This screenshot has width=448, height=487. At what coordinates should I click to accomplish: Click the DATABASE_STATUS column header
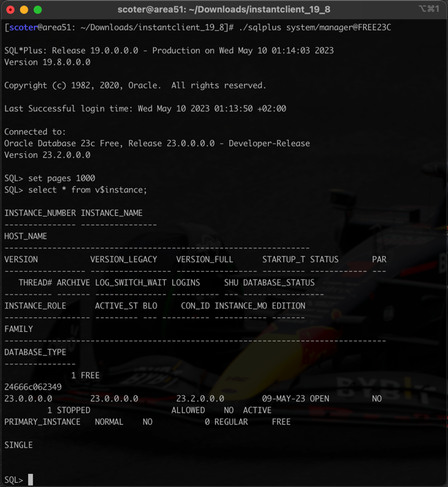click(278, 283)
